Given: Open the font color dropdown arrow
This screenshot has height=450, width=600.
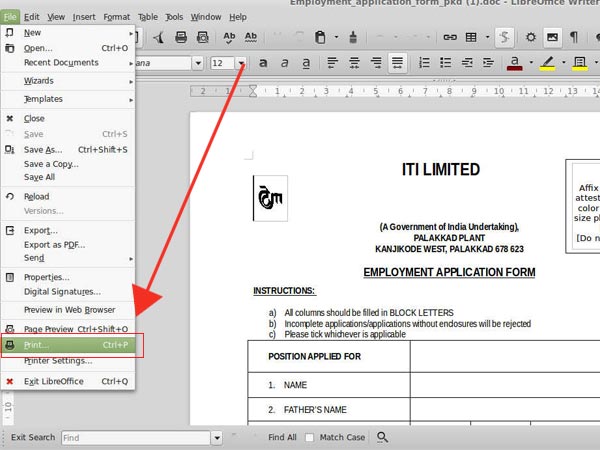Looking at the screenshot, I should (x=531, y=62).
